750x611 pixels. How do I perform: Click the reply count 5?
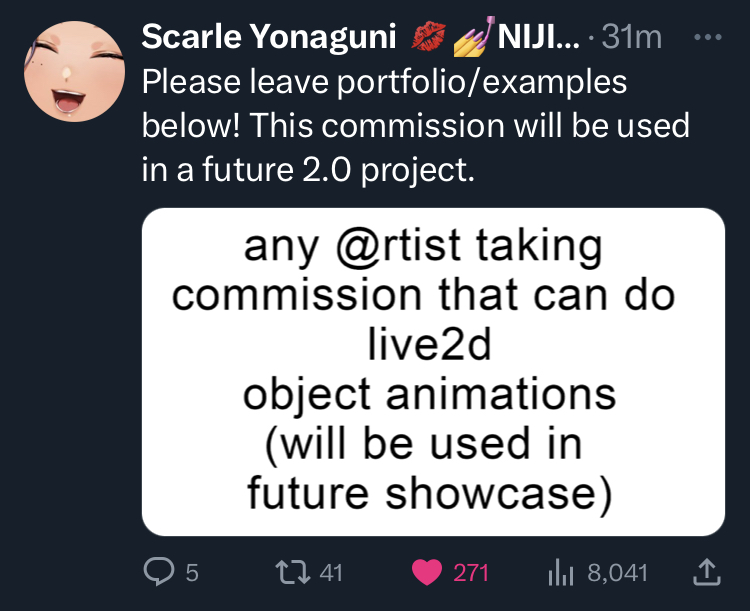click(192, 573)
